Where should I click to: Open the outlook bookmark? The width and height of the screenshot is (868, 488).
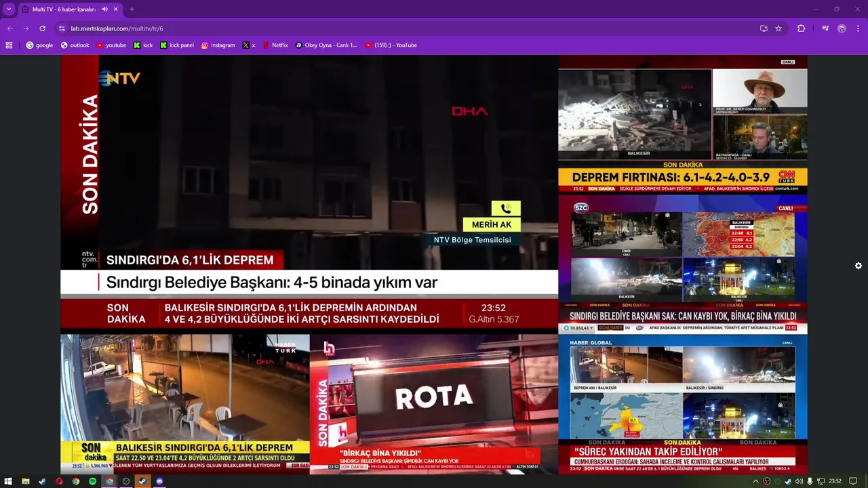tap(75, 45)
